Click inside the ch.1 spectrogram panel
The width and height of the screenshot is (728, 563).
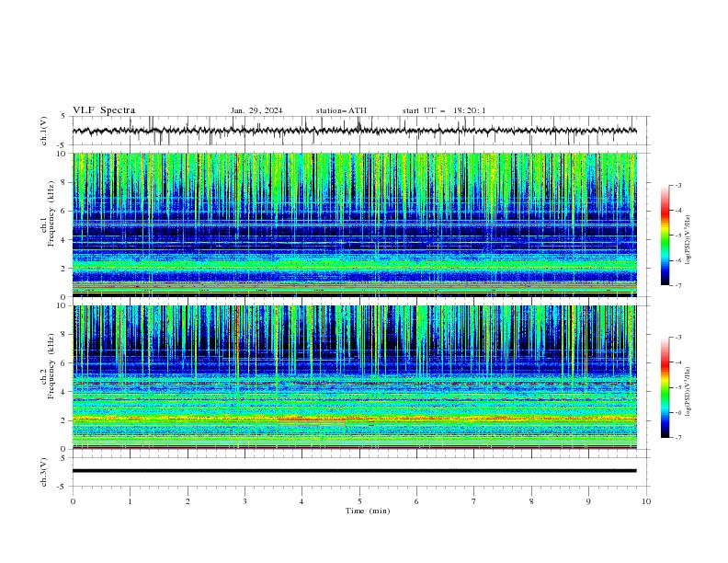coord(354,224)
